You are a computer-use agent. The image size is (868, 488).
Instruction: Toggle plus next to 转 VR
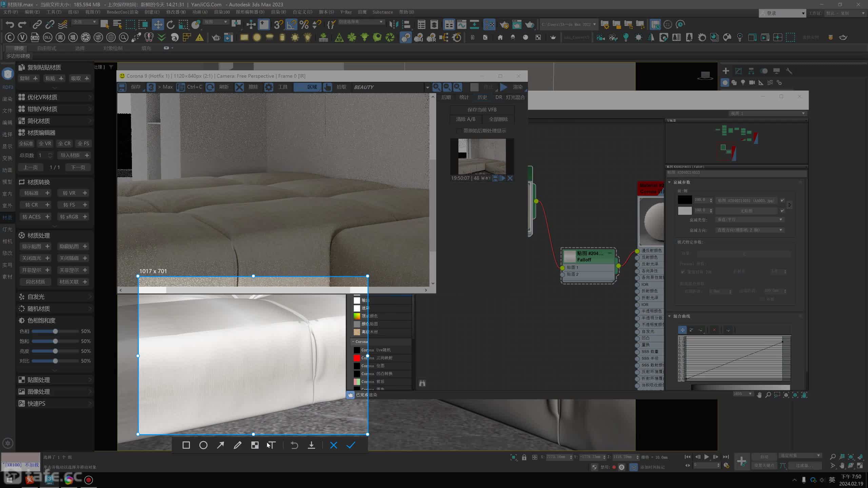[x=85, y=193]
